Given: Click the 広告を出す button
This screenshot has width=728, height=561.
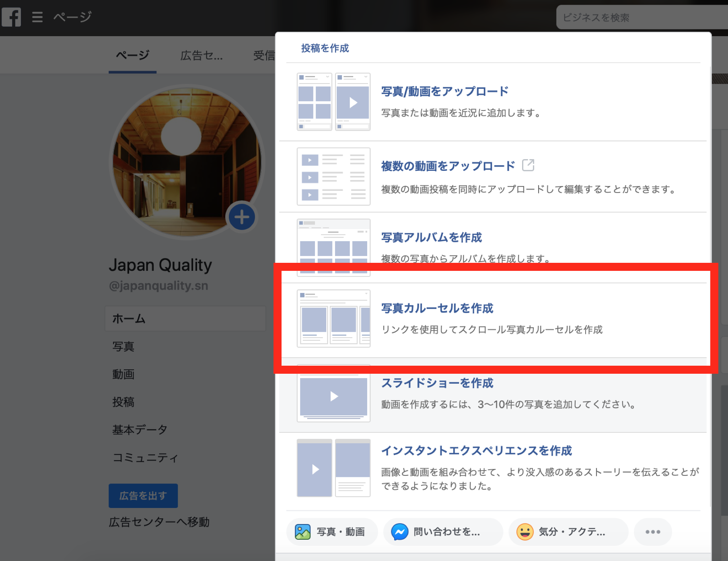Looking at the screenshot, I should click(x=143, y=495).
